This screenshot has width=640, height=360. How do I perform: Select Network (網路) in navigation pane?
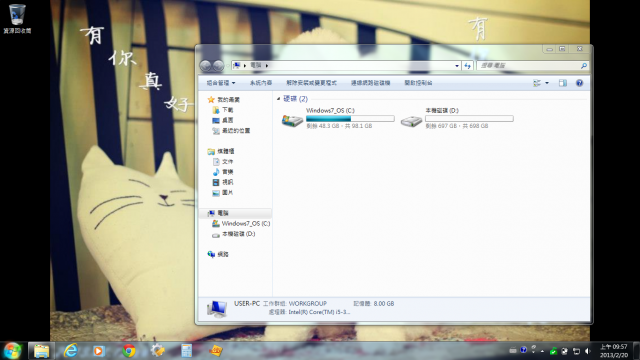pyautogui.click(x=218, y=254)
